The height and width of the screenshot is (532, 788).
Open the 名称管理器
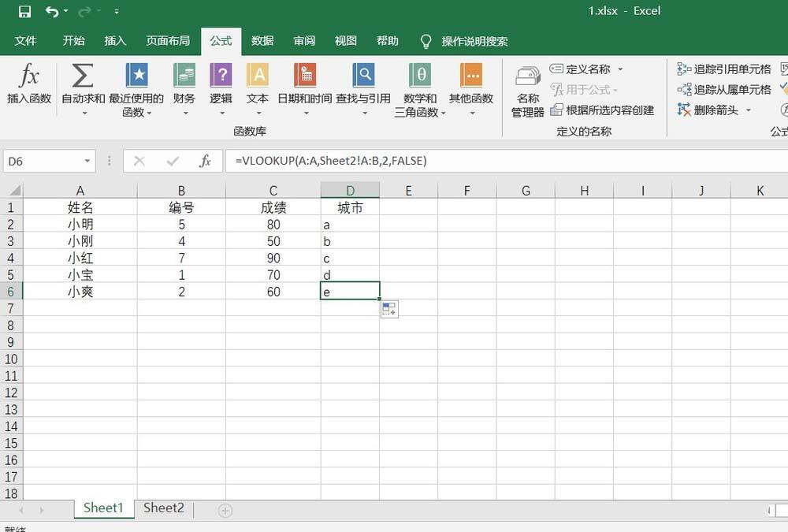528,91
